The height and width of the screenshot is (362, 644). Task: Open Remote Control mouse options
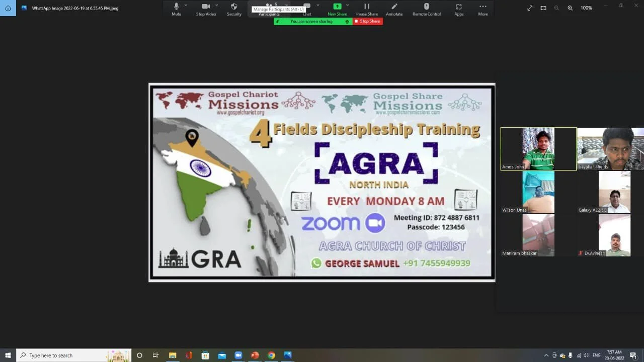427,9
